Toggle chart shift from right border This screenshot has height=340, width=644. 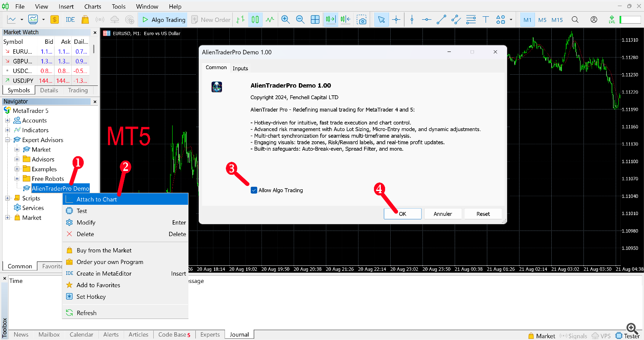tap(346, 19)
